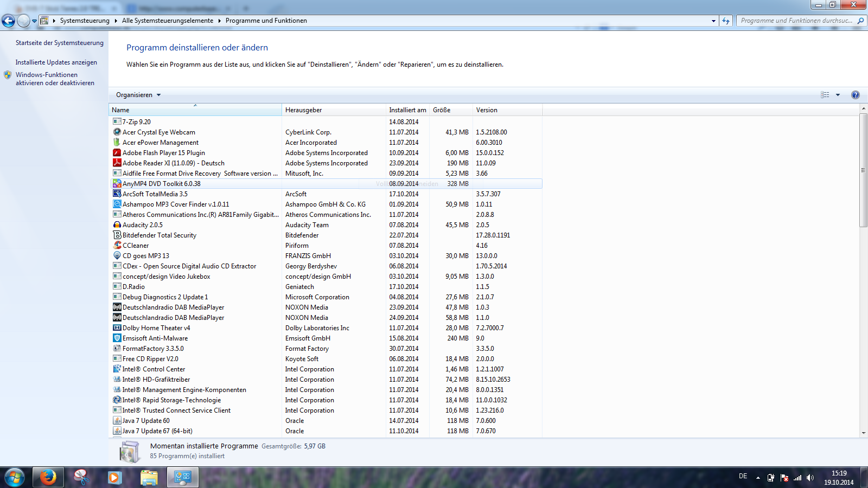This screenshot has width=868, height=488.
Task: Select Acer ePower Management entry
Action: tap(325, 143)
